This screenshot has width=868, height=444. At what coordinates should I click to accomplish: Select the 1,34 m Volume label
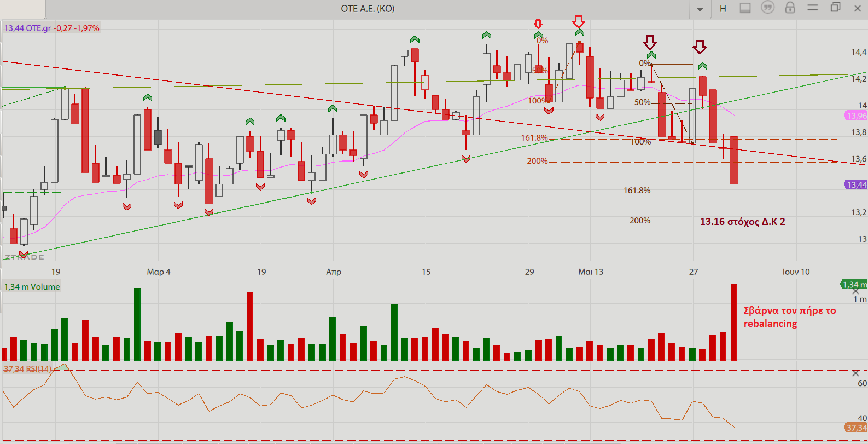tap(32, 287)
